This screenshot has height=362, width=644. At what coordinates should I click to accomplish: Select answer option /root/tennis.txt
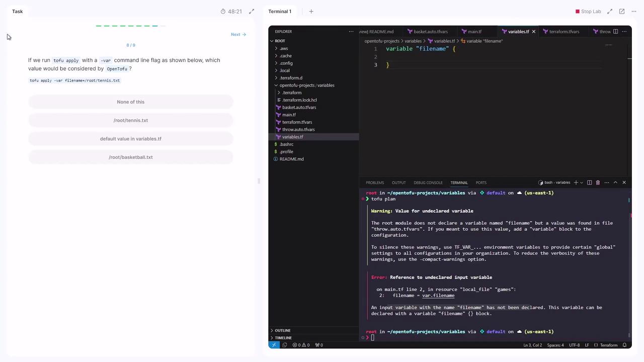131,121
